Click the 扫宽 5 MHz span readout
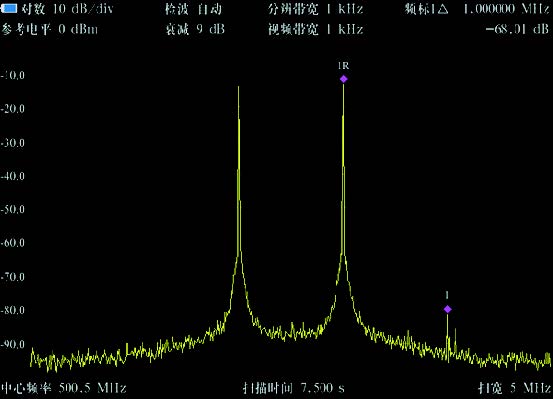 coord(515,388)
